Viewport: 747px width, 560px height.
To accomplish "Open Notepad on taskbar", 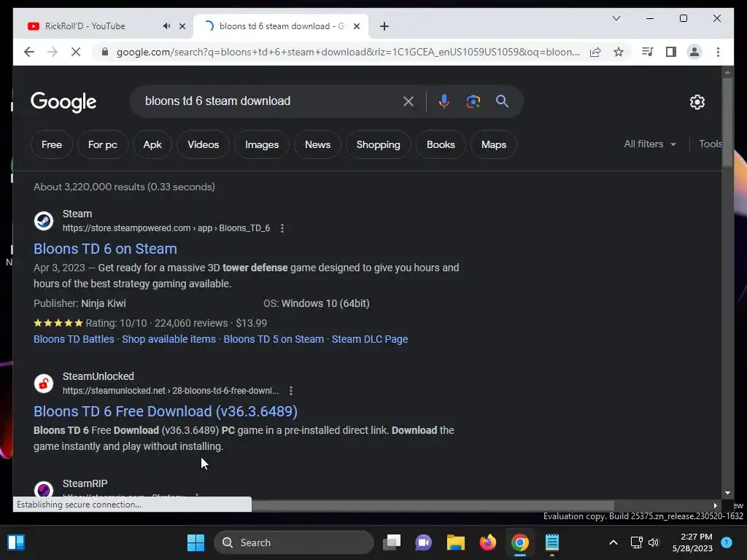I will coord(551,542).
